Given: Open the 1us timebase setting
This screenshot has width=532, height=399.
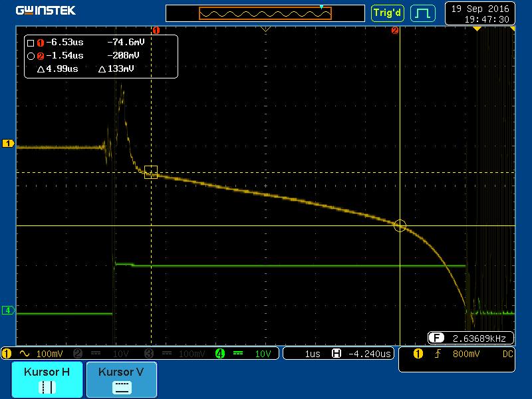Looking at the screenshot, I should point(312,354).
